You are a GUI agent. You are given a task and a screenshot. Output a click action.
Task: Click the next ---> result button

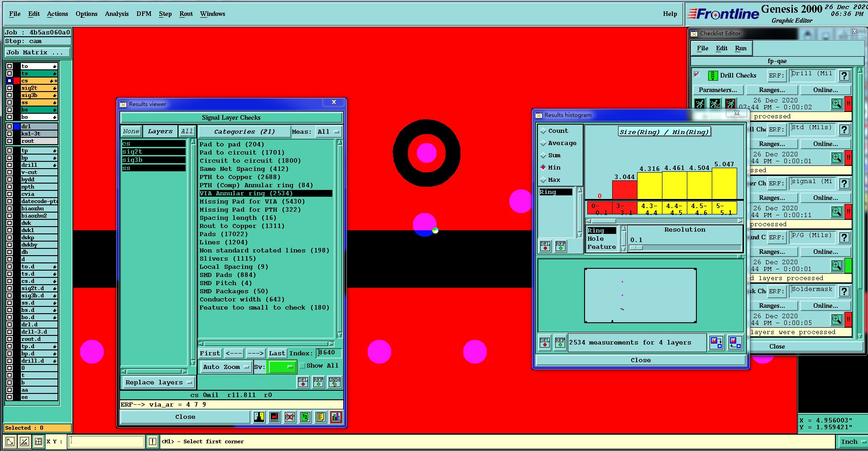pyautogui.click(x=255, y=354)
